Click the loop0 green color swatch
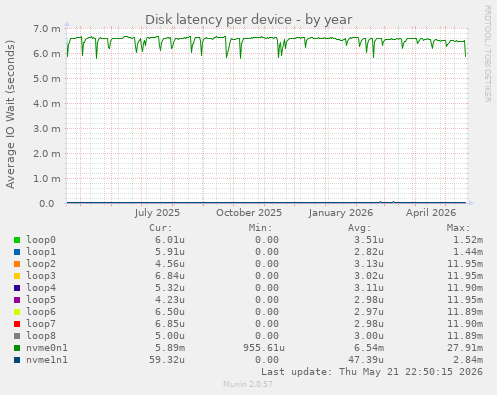The width and height of the screenshot is (497, 395). click(x=17, y=240)
